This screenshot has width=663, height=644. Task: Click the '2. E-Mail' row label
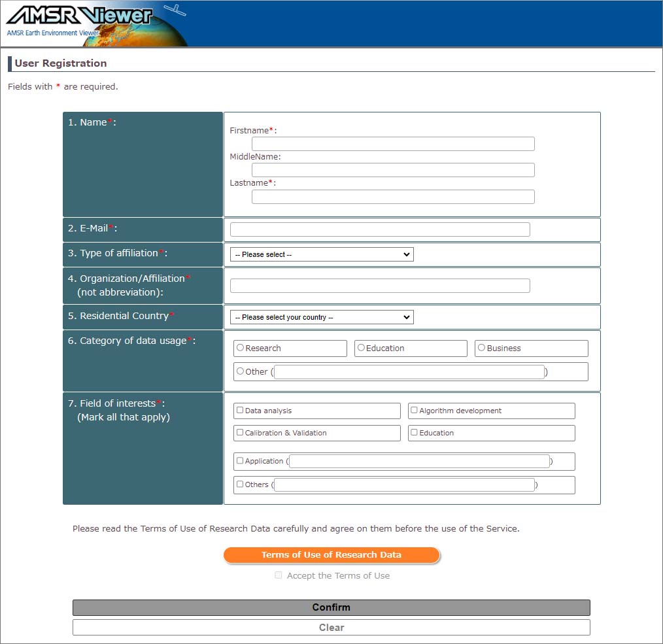pyautogui.click(x=93, y=228)
